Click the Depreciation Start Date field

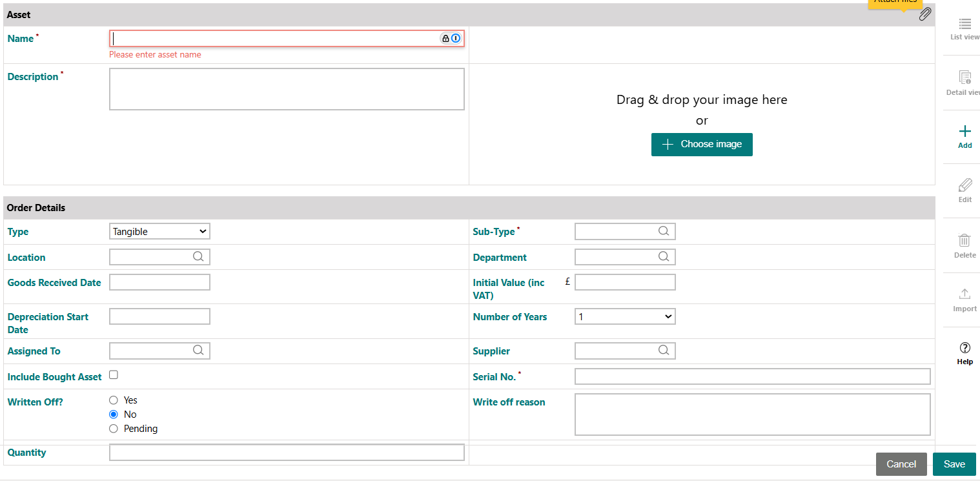[159, 316]
